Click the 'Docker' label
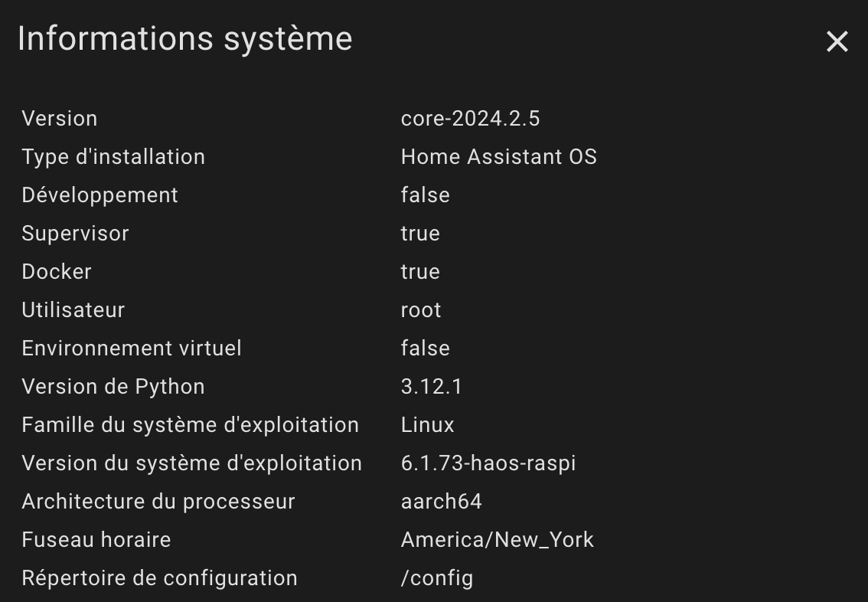 tap(57, 271)
